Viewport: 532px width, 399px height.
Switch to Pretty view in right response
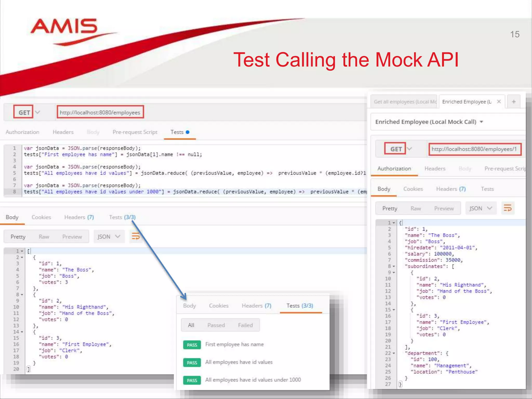tap(390, 208)
